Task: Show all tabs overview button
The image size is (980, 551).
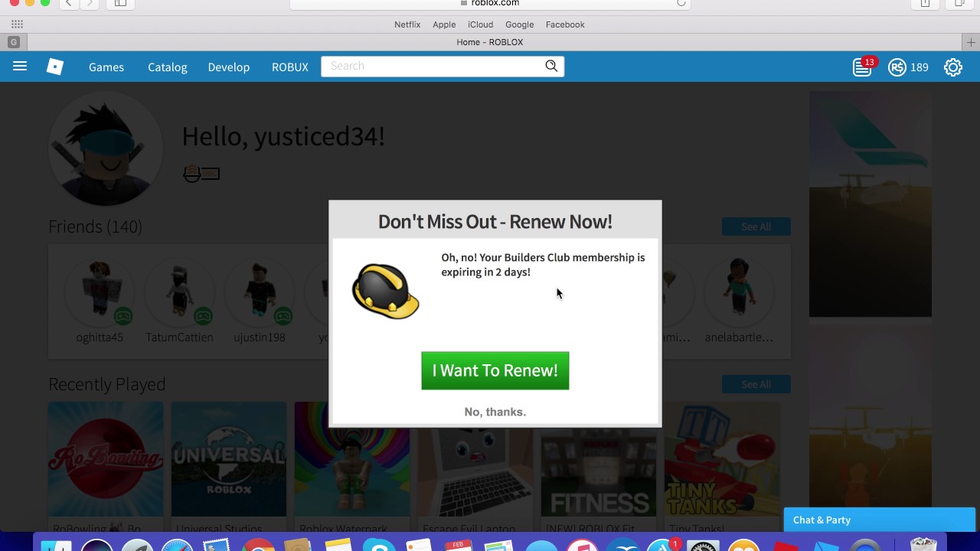Action: pos(959,3)
